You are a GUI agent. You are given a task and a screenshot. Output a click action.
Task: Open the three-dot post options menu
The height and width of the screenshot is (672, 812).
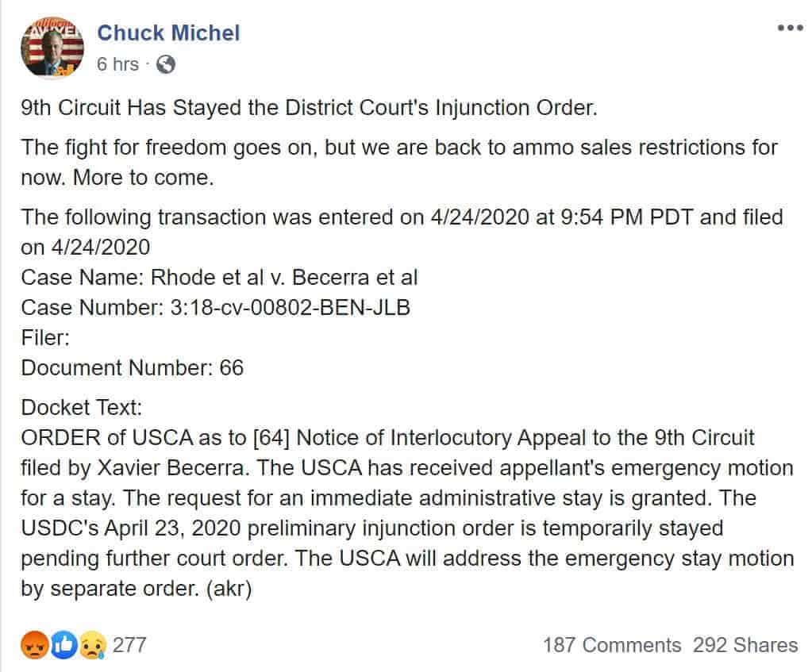[x=790, y=28]
